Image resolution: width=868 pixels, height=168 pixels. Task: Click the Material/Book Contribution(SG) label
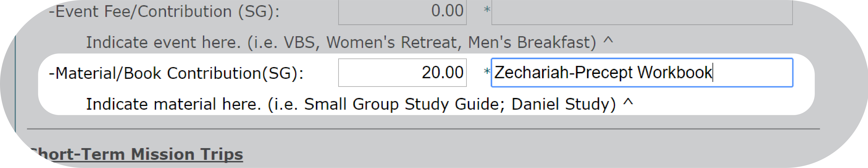pyautogui.click(x=176, y=73)
